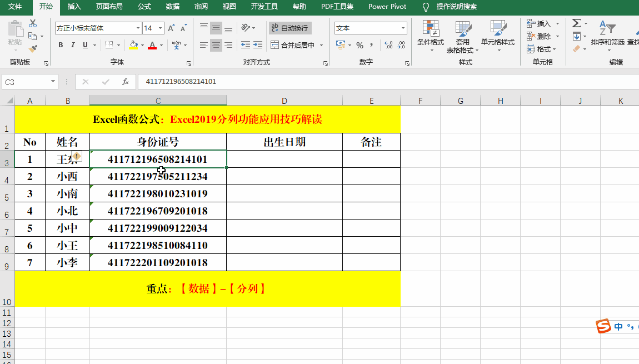Click the 操作说明搜索 search box

coord(456,7)
